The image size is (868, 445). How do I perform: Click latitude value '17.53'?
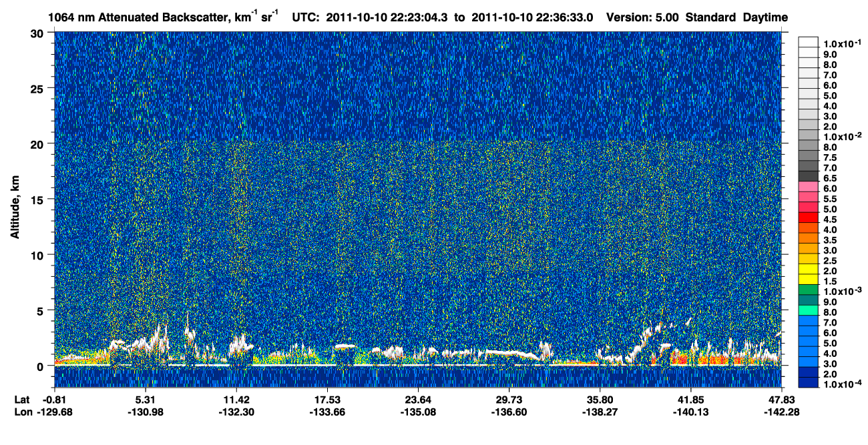327,400
